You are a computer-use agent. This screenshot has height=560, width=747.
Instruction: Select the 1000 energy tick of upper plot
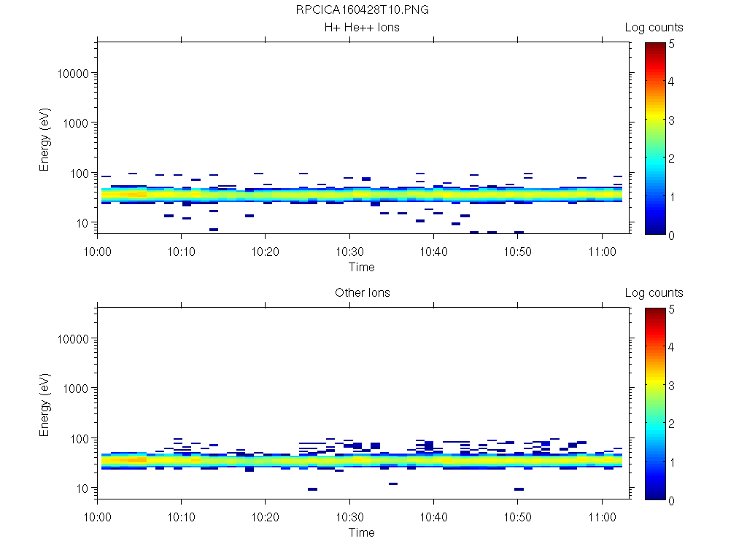coord(76,123)
